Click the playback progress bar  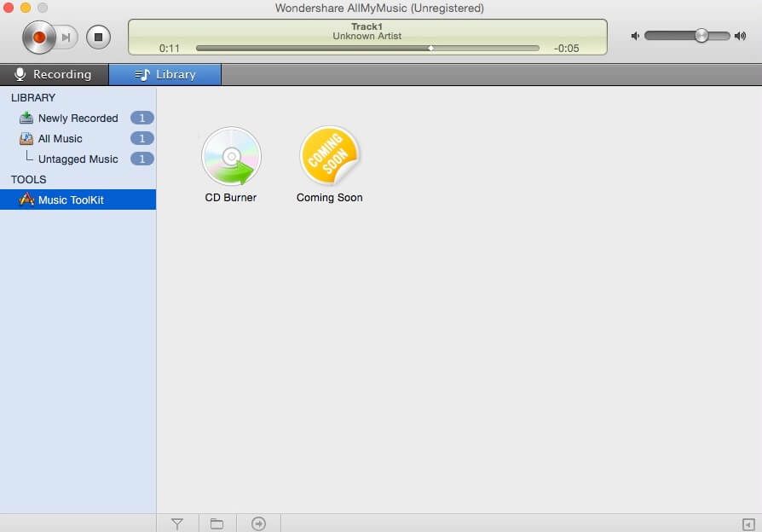(367, 48)
